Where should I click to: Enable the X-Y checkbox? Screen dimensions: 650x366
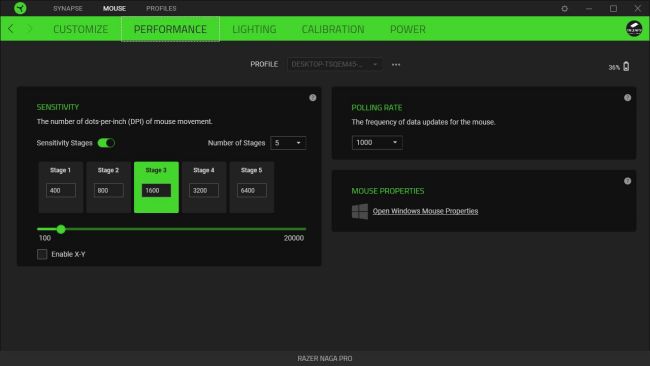pyautogui.click(x=42, y=254)
